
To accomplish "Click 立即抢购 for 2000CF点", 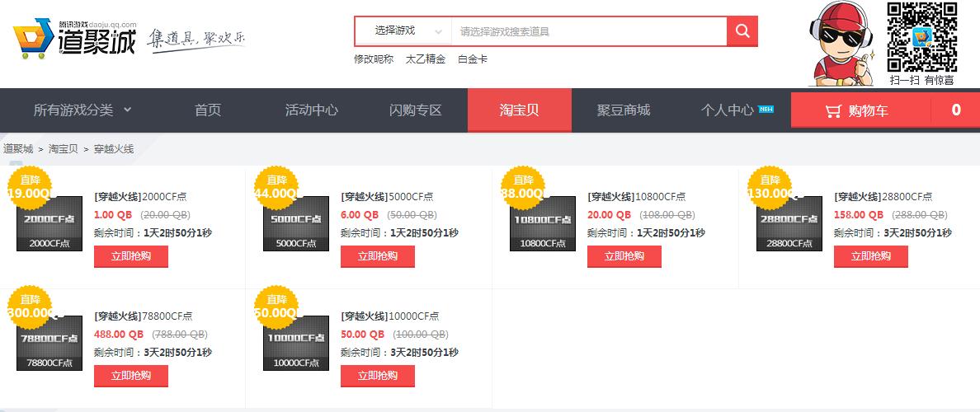I will [x=131, y=256].
